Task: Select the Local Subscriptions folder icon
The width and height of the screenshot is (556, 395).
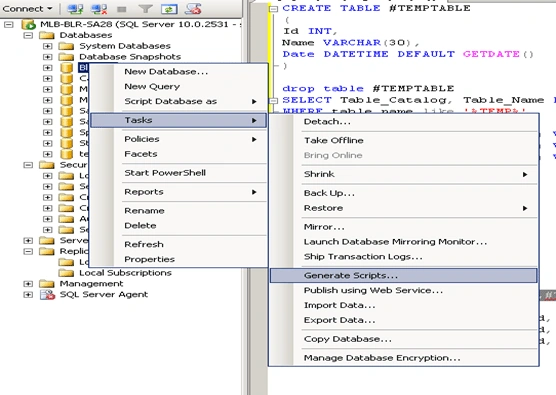Action: 66,273
